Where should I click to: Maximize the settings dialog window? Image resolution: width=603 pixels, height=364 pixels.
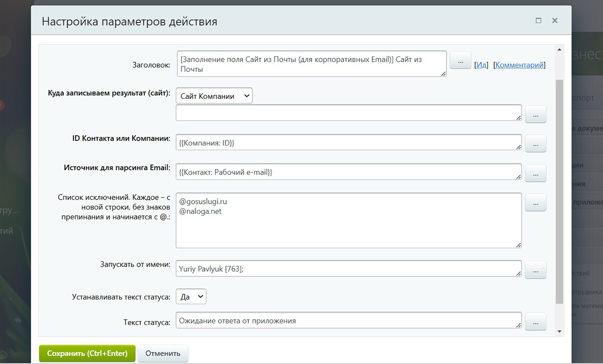(x=538, y=21)
